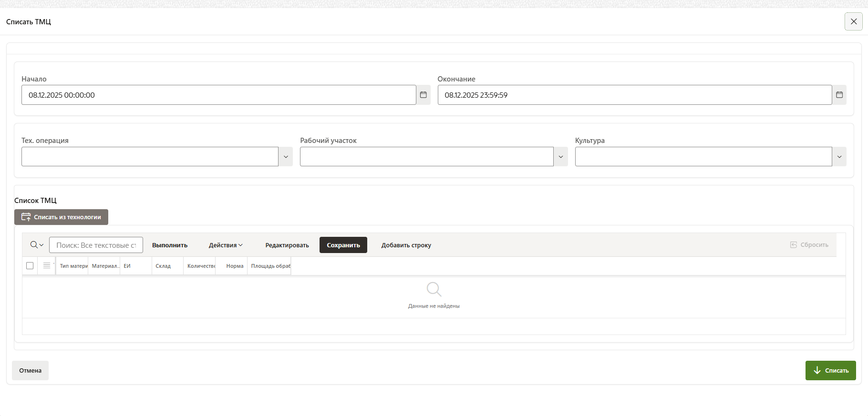Screen dimensions: 868x416
Task: Open the row actions menu icon in grid header
Action: [x=46, y=266]
